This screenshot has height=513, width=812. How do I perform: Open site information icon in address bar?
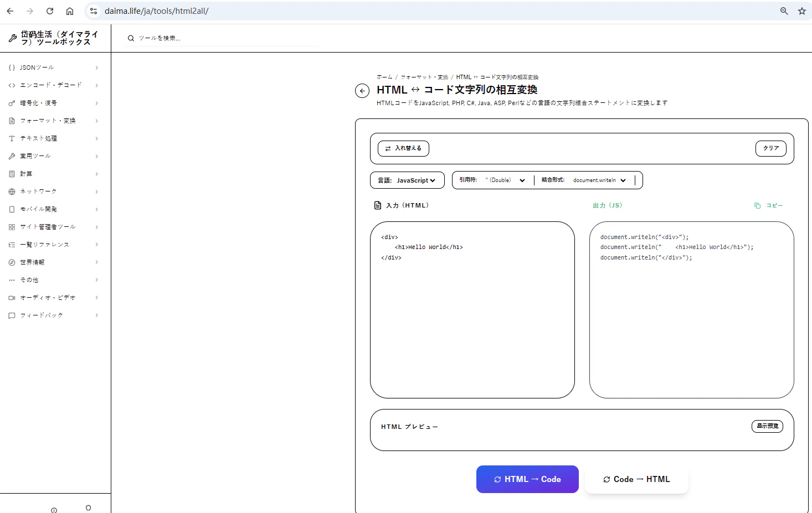click(x=94, y=11)
